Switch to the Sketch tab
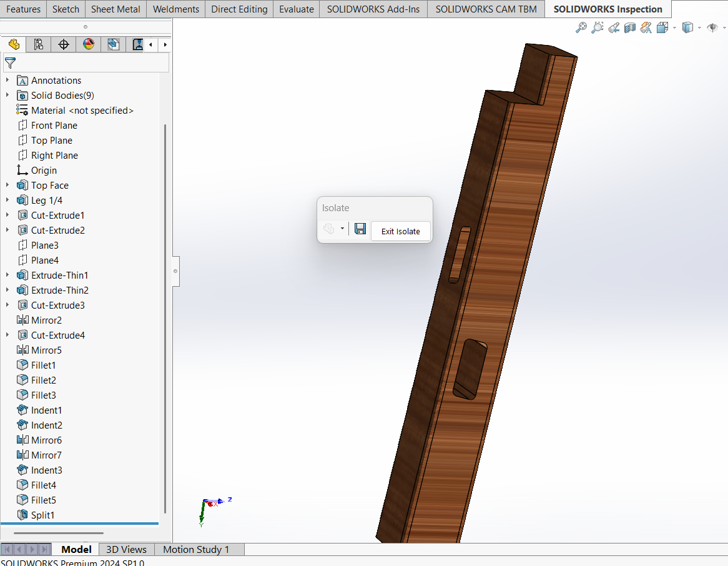This screenshot has width=728, height=566. coord(66,9)
